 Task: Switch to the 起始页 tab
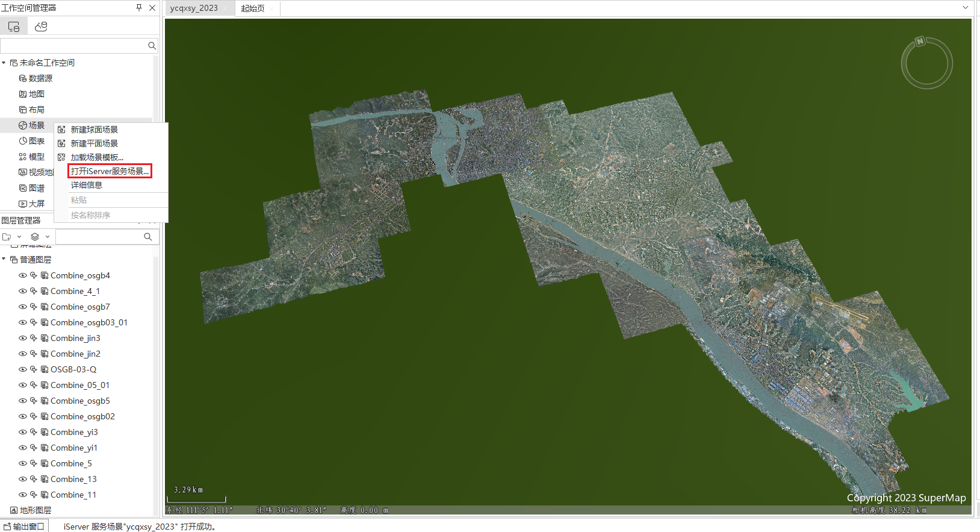pyautogui.click(x=253, y=8)
